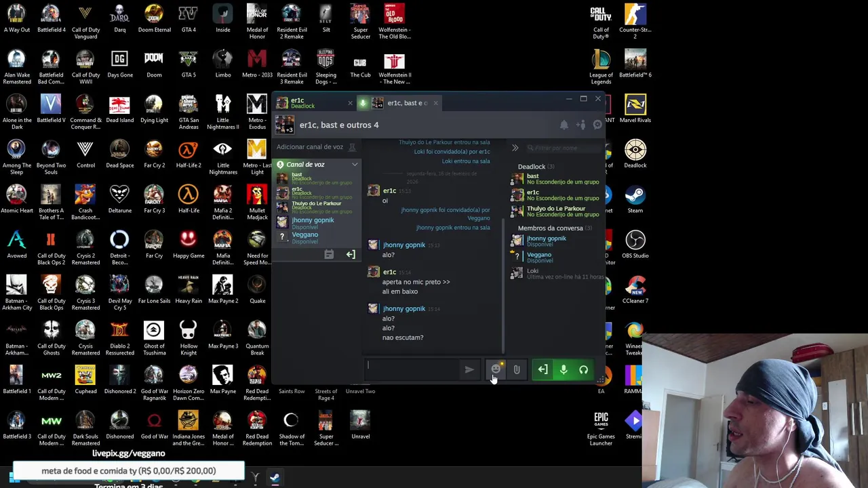Select the Unravel desktop icon
Viewport: 868px width, 488px height.
360,426
